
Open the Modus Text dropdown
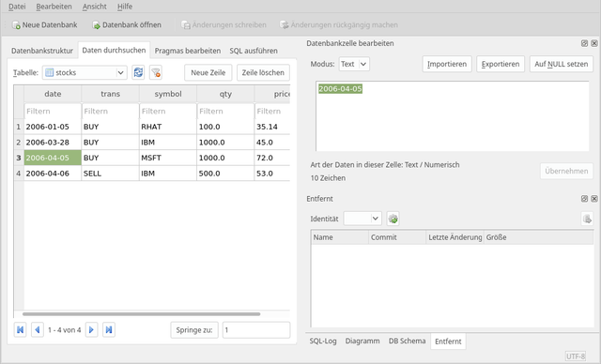click(354, 64)
